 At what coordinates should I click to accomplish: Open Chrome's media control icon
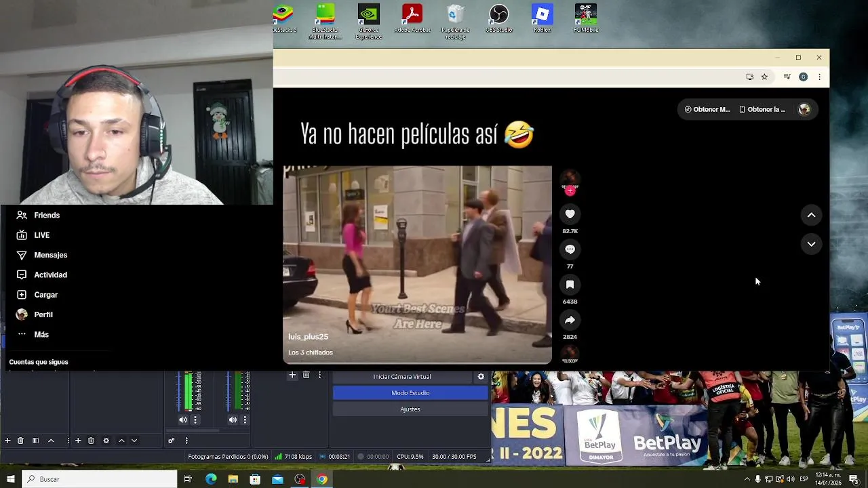[x=787, y=77]
